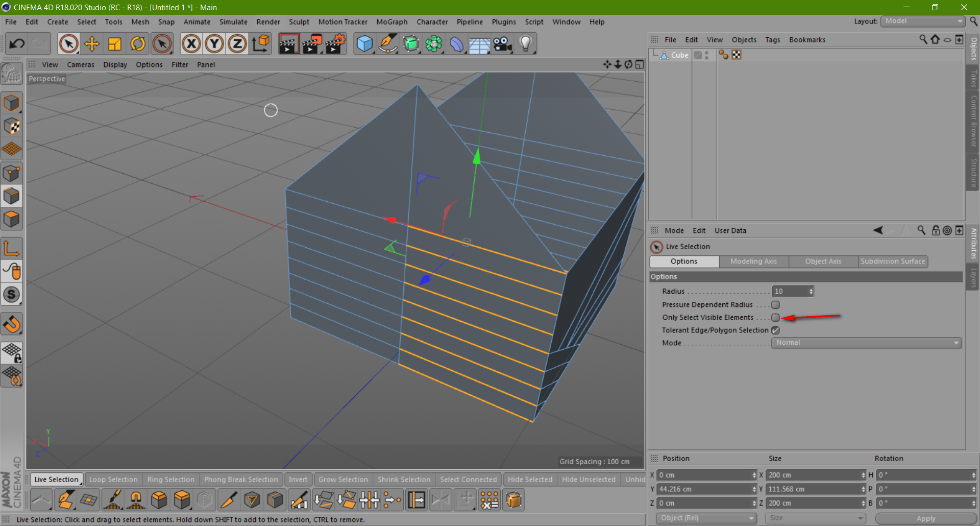Click the Array modeling object icon
The height and width of the screenshot is (526, 980).
[434, 44]
